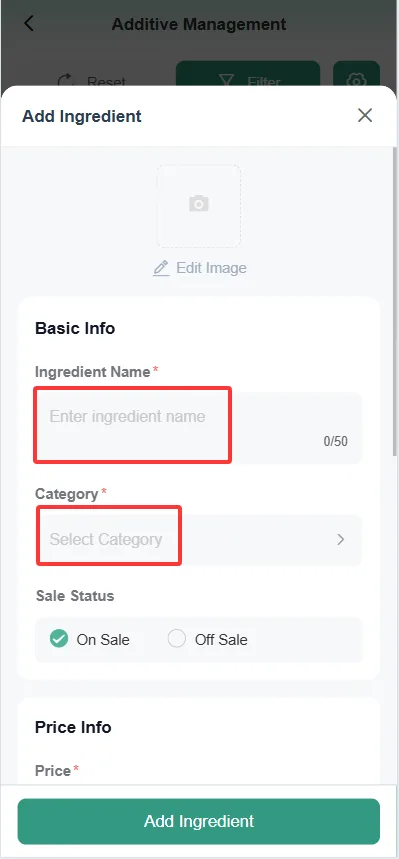Select the On Sale radio option
The height and width of the screenshot is (859, 399).
pos(90,639)
